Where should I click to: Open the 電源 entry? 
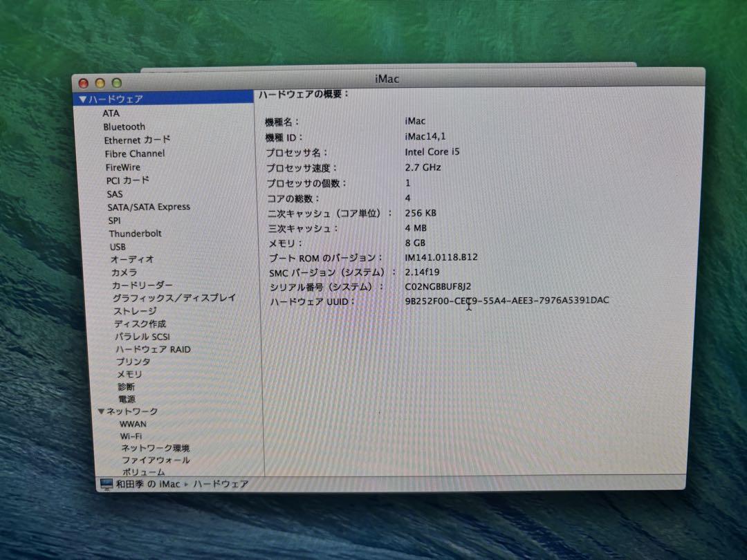(127, 400)
